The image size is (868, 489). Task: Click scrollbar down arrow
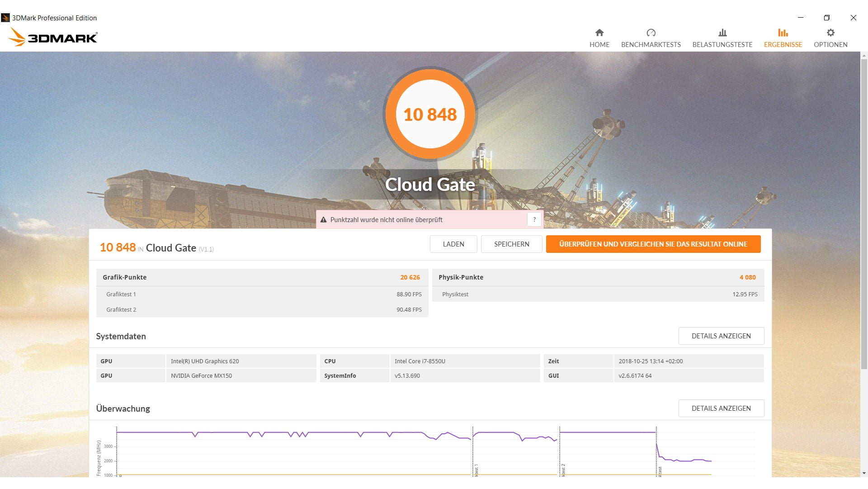pos(864,473)
